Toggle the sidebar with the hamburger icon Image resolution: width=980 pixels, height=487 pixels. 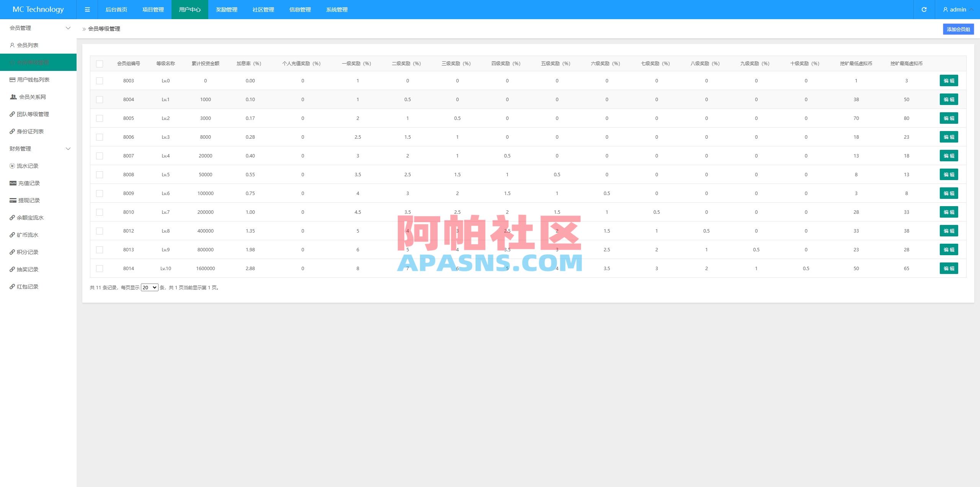coord(87,9)
